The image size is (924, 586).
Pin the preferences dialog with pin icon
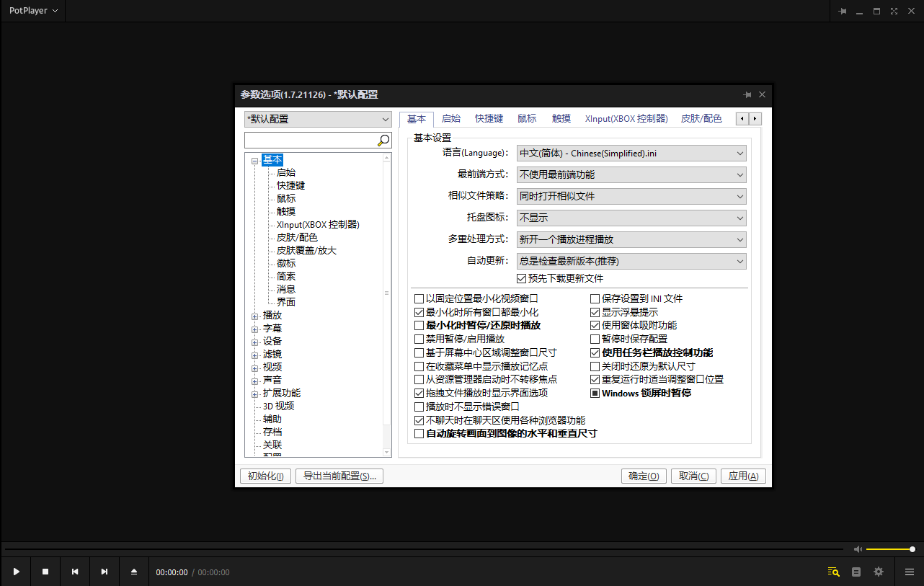(x=747, y=94)
